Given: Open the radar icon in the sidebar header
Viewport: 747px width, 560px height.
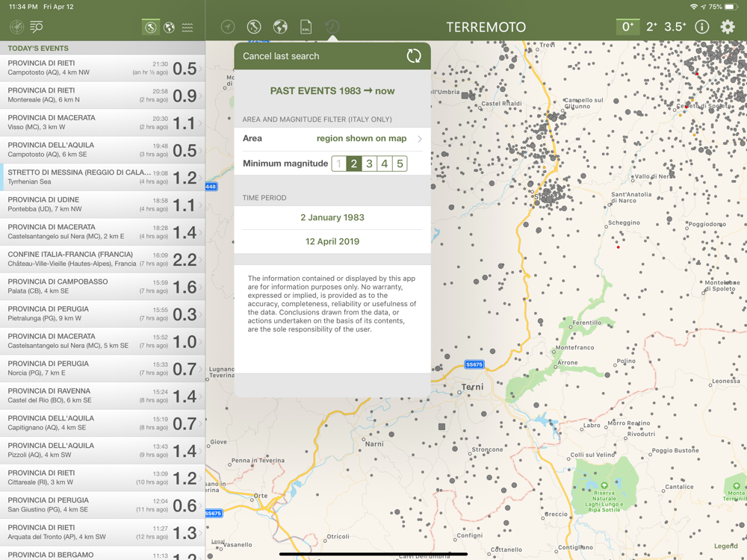Looking at the screenshot, I should click(x=16, y=27).
